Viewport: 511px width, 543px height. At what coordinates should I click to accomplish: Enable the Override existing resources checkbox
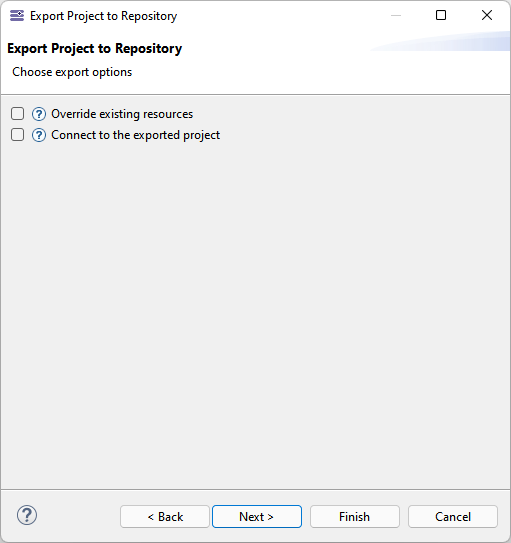pos(17,114)
